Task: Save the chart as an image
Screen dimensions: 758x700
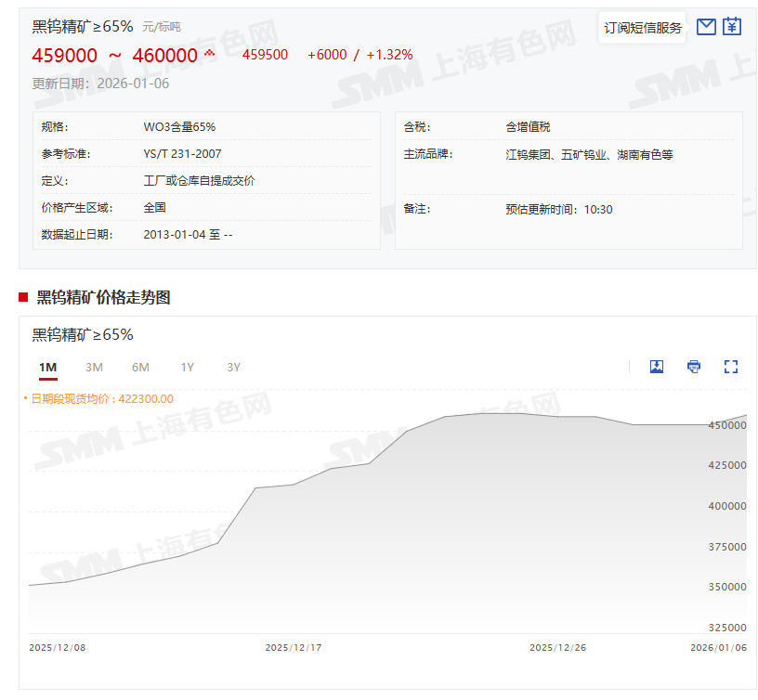Action: click(x=657, y=367)
